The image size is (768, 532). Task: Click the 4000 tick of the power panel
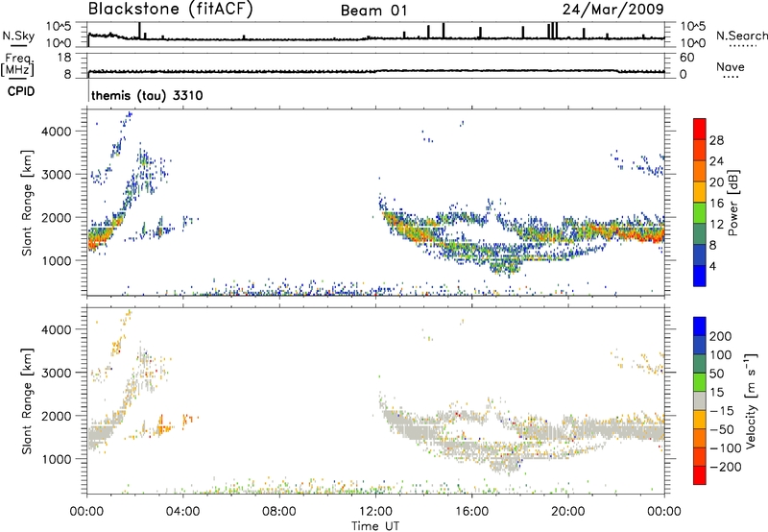56,132
